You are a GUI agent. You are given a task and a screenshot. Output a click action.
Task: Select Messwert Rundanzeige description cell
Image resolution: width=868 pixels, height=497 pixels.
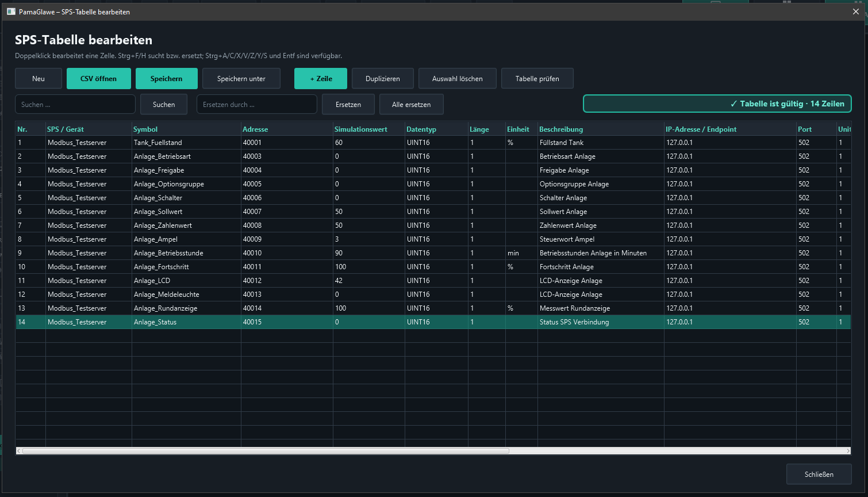601,308
